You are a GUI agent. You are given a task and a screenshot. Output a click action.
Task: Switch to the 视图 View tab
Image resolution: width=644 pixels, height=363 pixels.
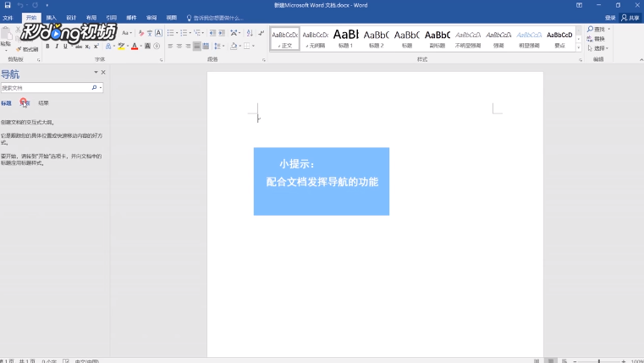coord(172,18)
